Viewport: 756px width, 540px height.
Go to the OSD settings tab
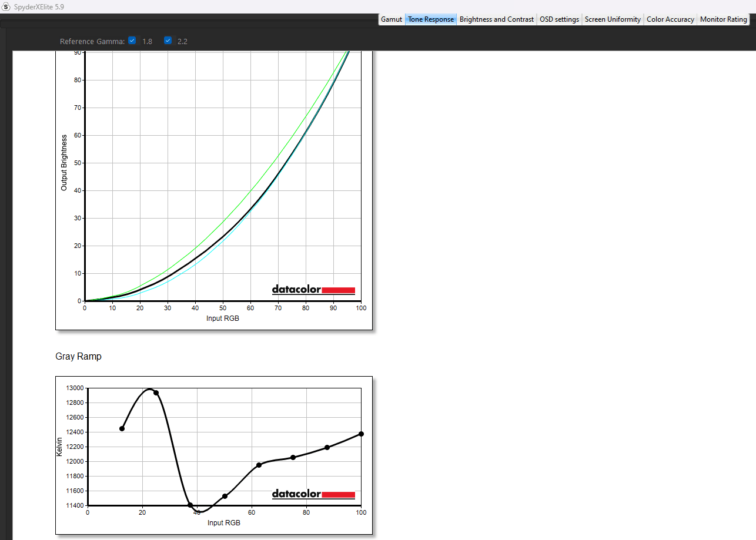pos(559,19)
